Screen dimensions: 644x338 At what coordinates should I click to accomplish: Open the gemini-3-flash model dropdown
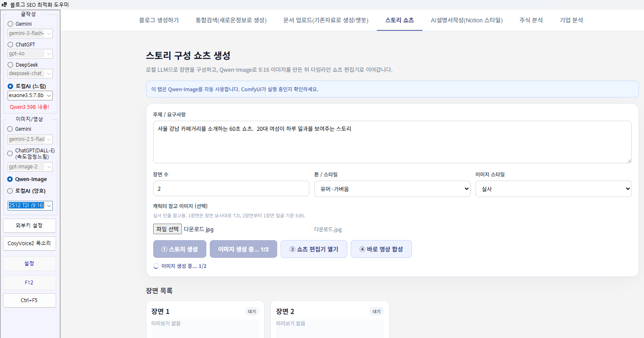[x=30, y=33]
